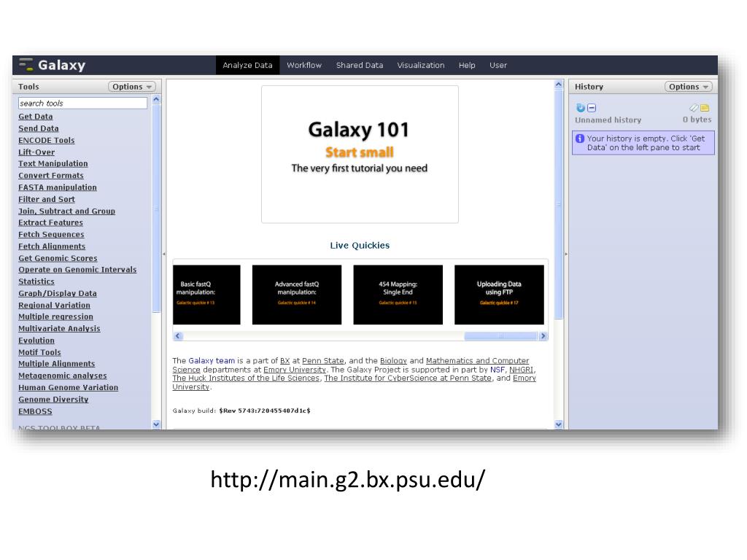Open the Advanced fastQ manipulation quickie
Screen dimensions: 747x560
[297, 295]
